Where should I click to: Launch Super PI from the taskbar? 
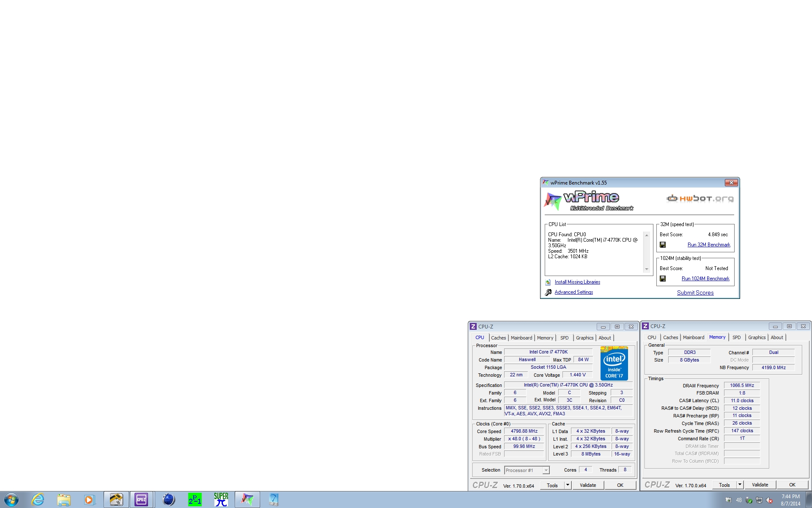click(221, 500)
